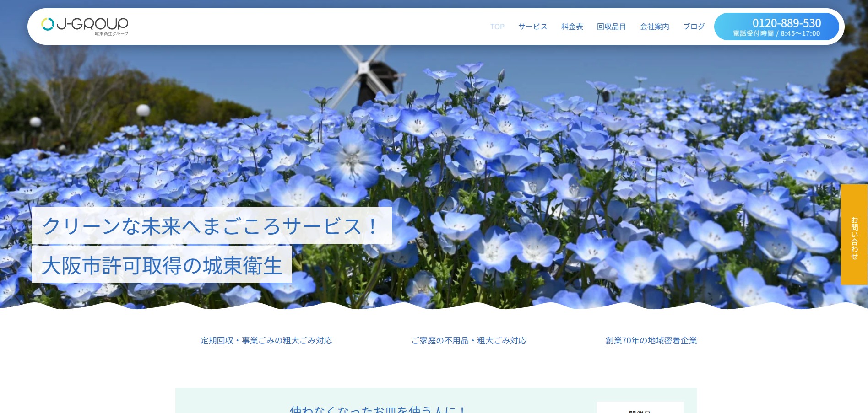Screen dimensions: 868x413
Task: Open the サービス menu item
Action: [x=532, y=27]
